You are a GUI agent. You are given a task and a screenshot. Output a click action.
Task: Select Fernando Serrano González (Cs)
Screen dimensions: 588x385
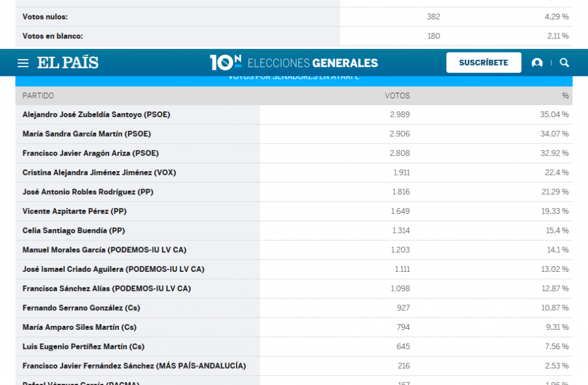click(81, 308)
